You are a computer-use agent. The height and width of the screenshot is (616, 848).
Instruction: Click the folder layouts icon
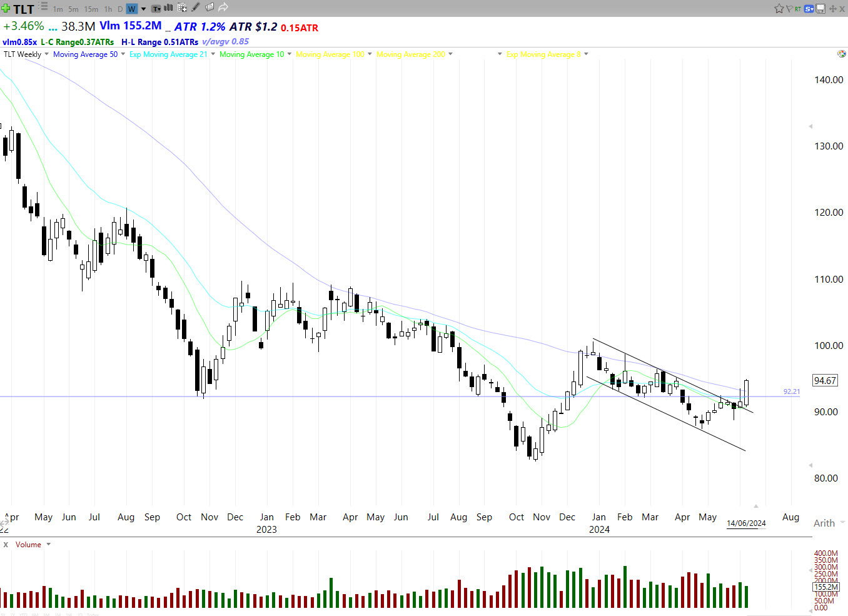point(209,8)
